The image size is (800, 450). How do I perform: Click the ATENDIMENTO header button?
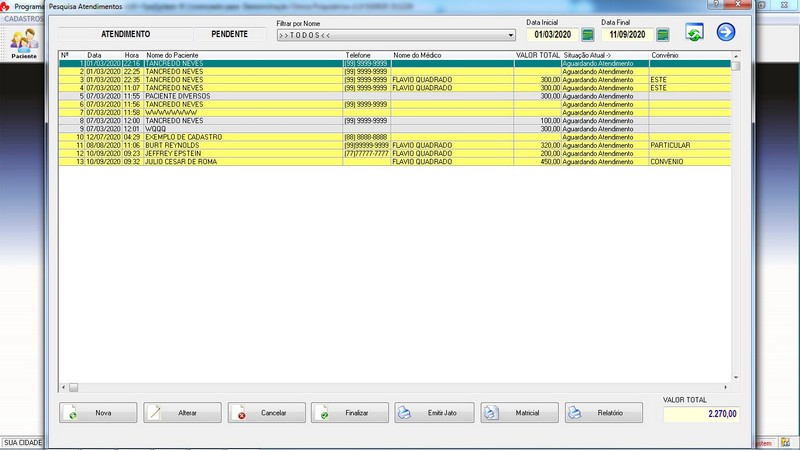126,34
